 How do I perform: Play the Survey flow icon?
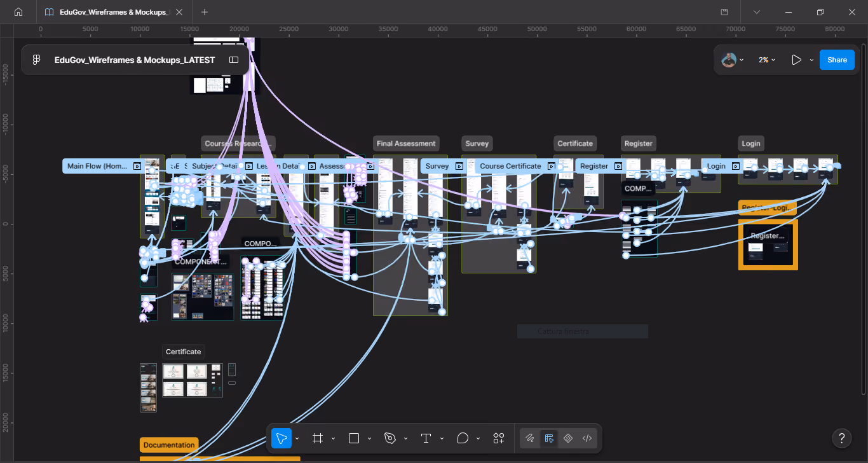460,166
